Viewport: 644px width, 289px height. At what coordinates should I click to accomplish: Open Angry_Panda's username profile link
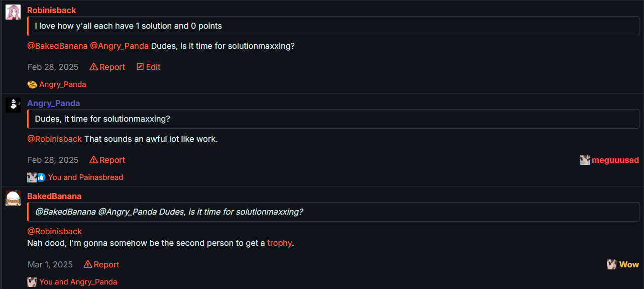point(54,103)
